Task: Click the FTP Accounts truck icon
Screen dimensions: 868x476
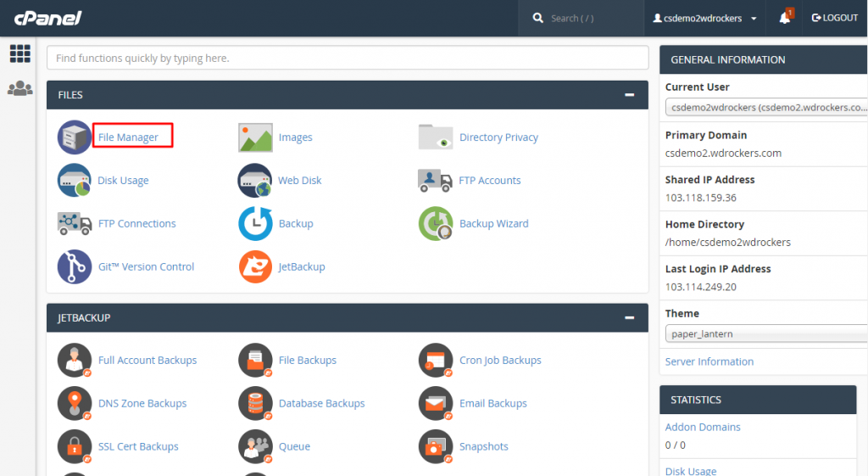Action: point(435,181)
